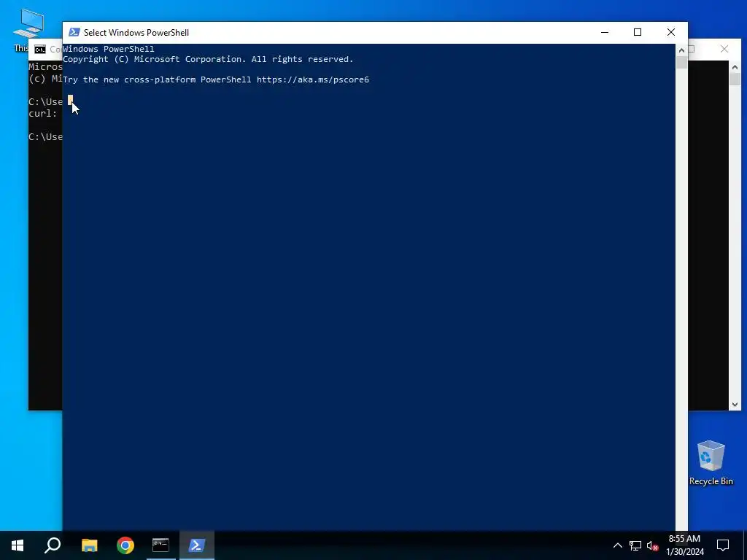Image resolution: width=747 pixels, height=560 pixels.
Task: Click the PowerShell icon in the title bar
Action: [x=74, y=32]
